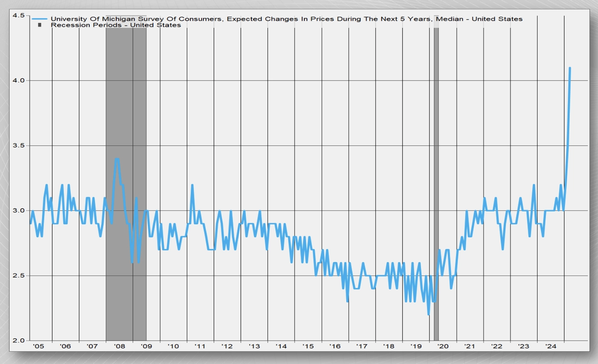This screenshot has width=598, height=364.
Task: Click the '23 x-axis year label
Action: (523, 346)
